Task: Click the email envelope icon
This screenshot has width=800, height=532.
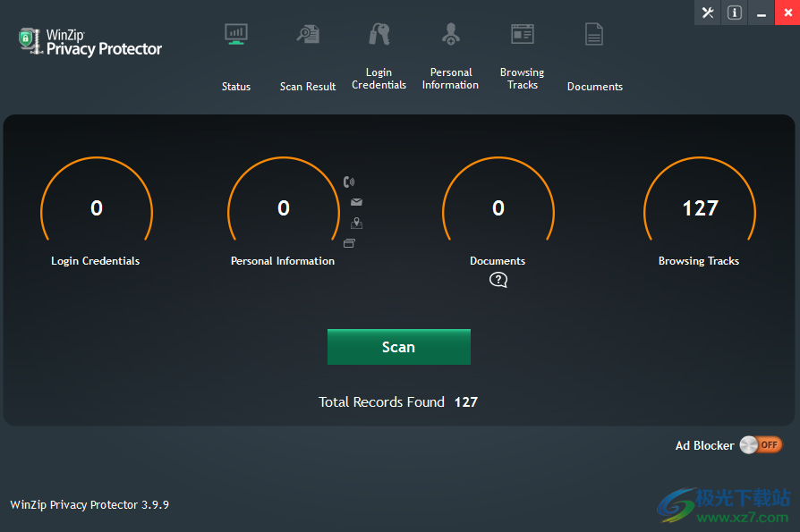Action: (x=357, y=202)
